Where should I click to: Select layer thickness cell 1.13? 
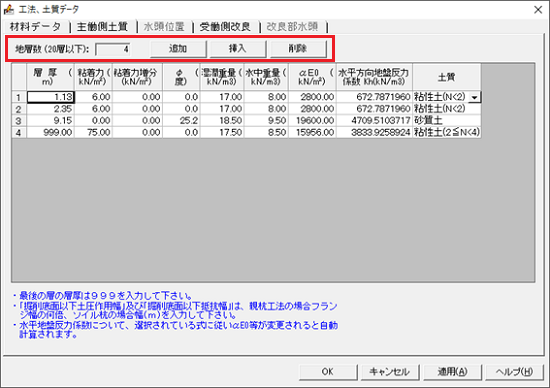point(51,97)
